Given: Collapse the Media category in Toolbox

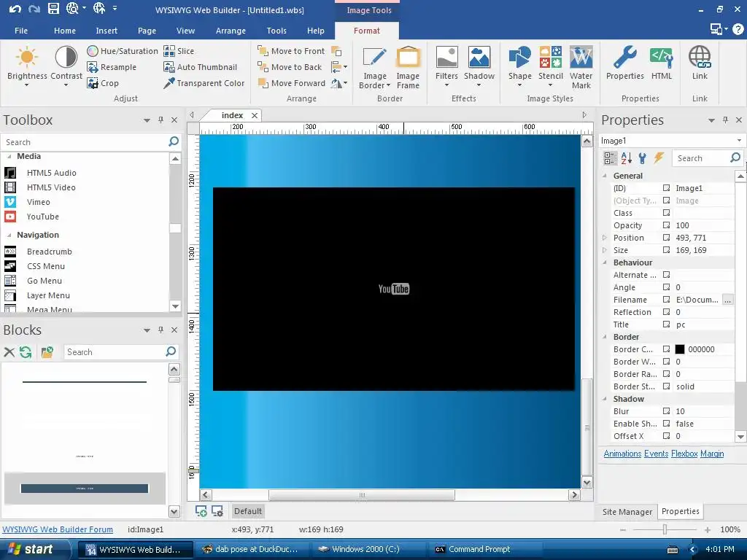Looking at the screenshot, I should pyautogui.click(x=9, y=156).
